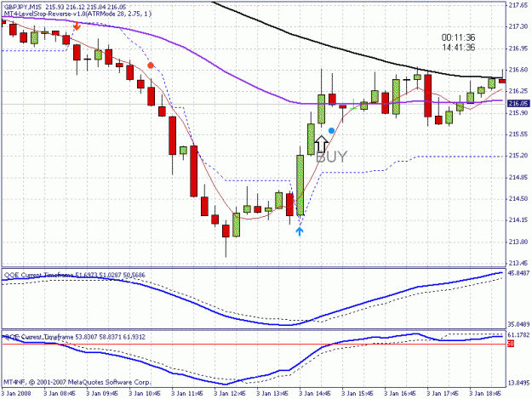Screen dimensions: 532x399
Task: Click price scale value 214.15
Action: point(518,220)
